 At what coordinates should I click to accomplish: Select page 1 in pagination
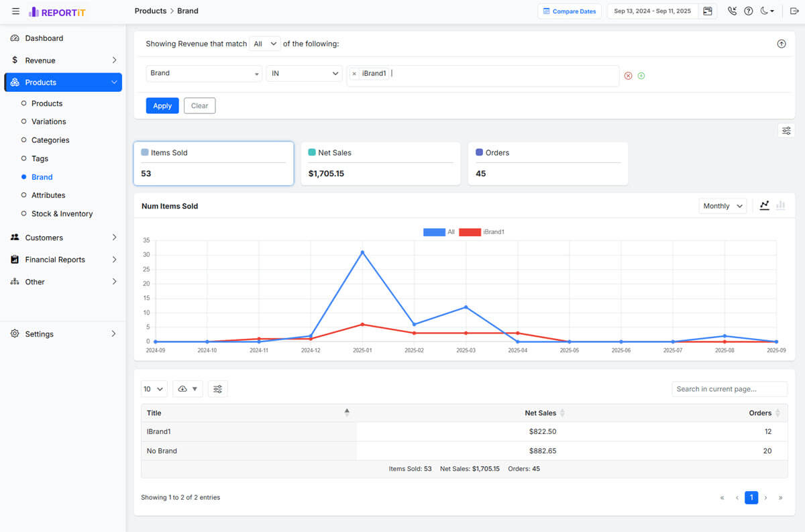click(751, 498)
